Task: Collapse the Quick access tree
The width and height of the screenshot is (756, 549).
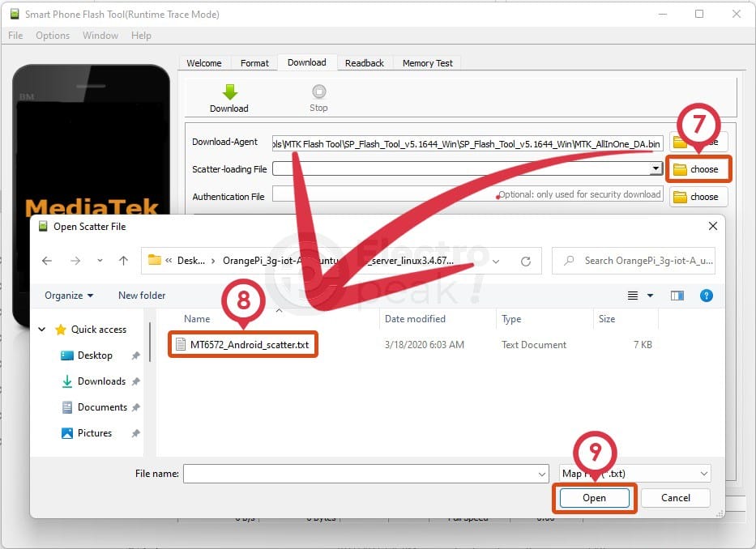Action: pyautogui.click(x=42, y=330)
